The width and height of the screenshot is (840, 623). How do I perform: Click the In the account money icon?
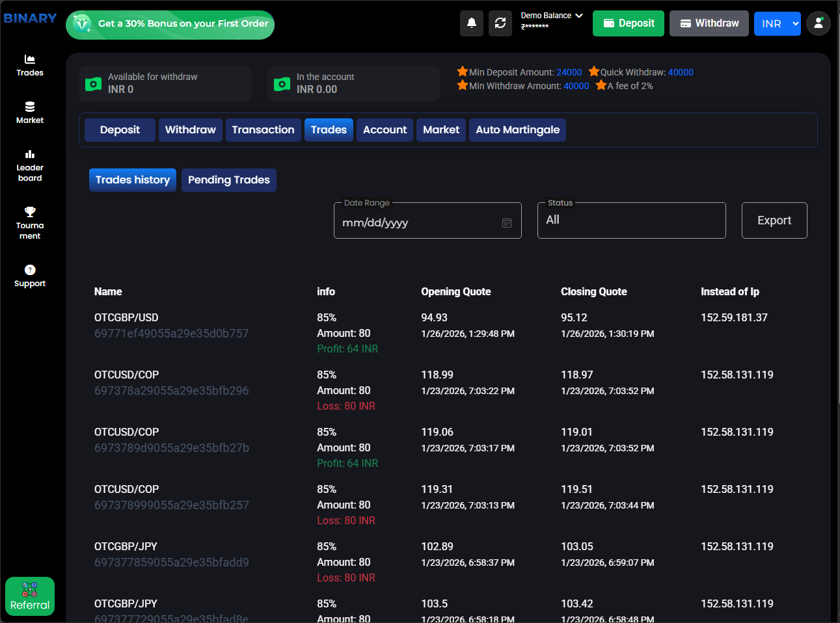[x=282, y=84]
